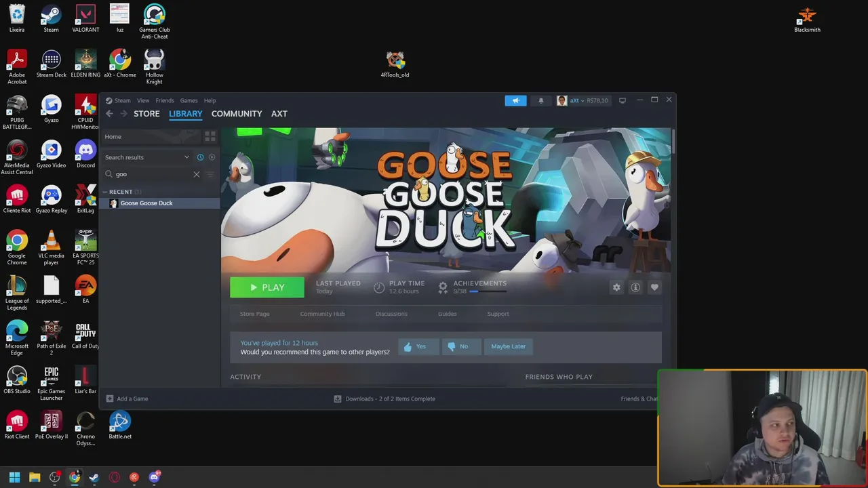Select the VALORANT desktop shortcut
The height and width of the screenshot is (488, 868).
point(85,18)
